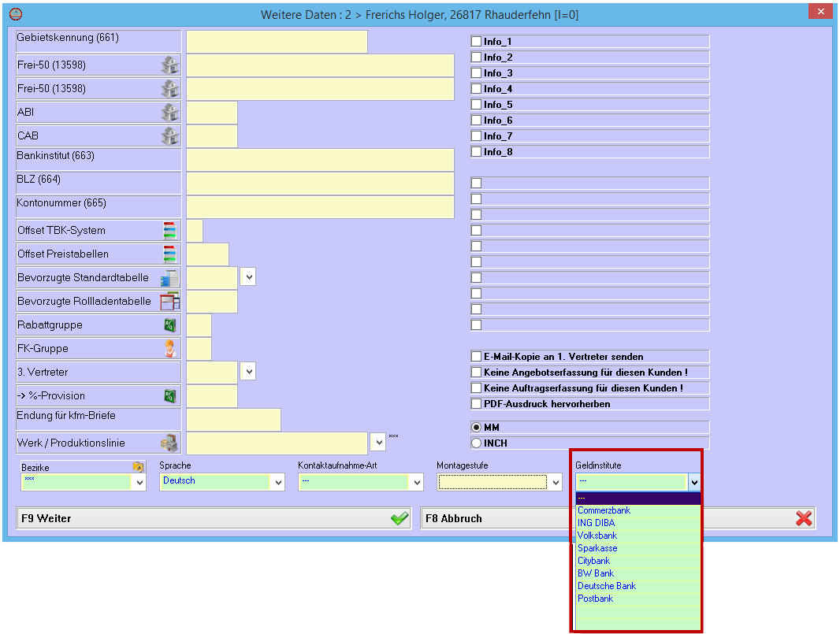Screen dimensions: 840x634
Task: Open Offset TBK-System lookup icon
Action: click(x=170, y=230)
